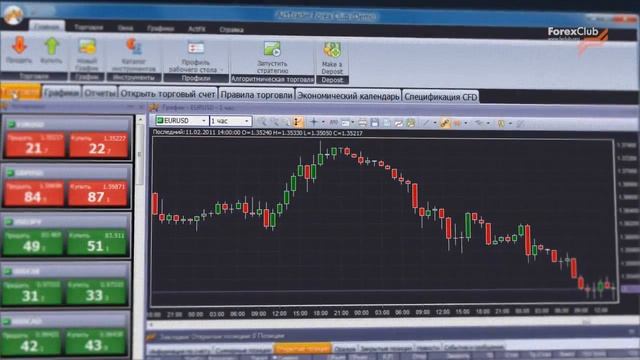Open the Открыть торговый счет tab
640x360 pixels.
click(168, 94)
